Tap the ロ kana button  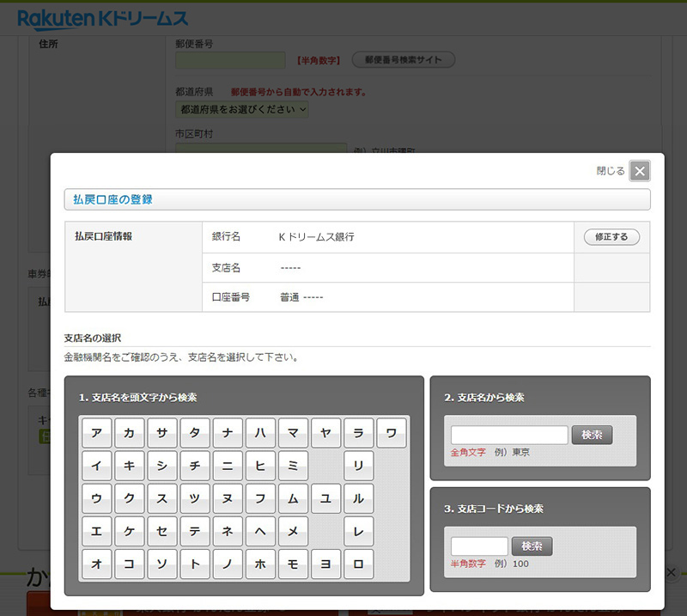[x=358, y=564]
